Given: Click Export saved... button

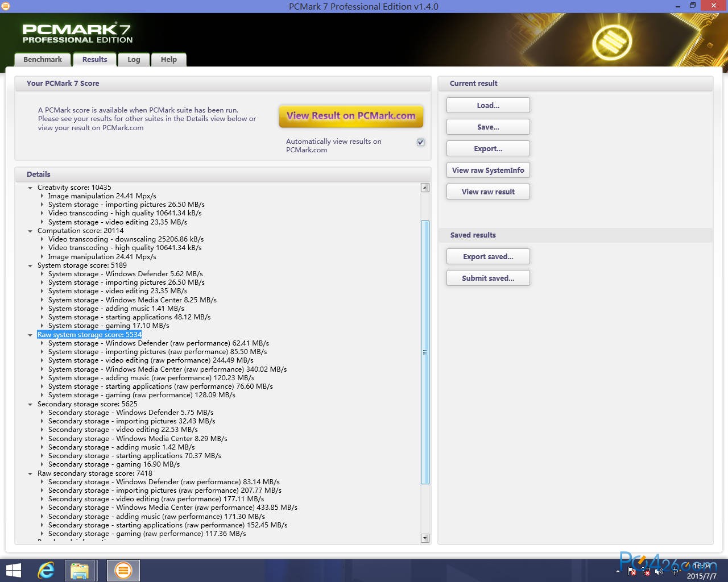Looking at the screenshot, I should click(x=488, y=256).
